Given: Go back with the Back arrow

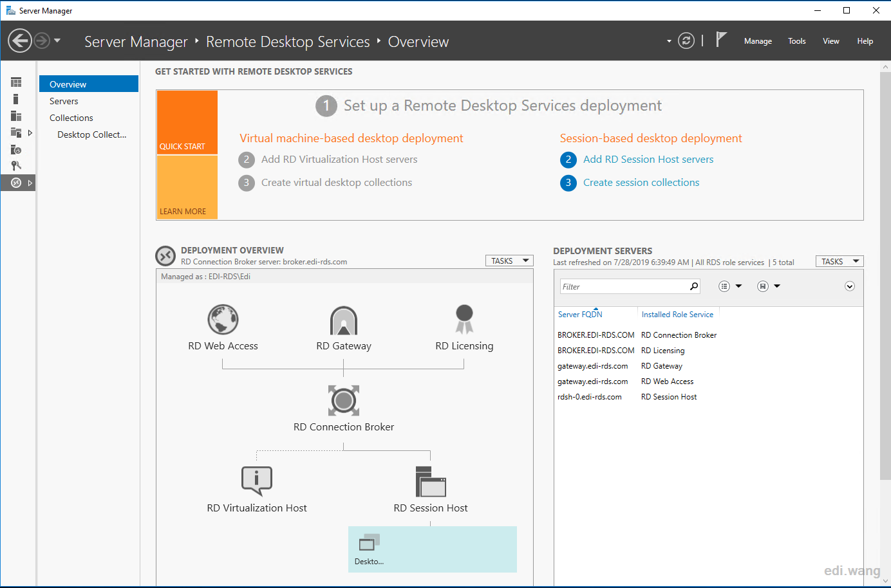Looking at the screenshot, I should point(20,41).
